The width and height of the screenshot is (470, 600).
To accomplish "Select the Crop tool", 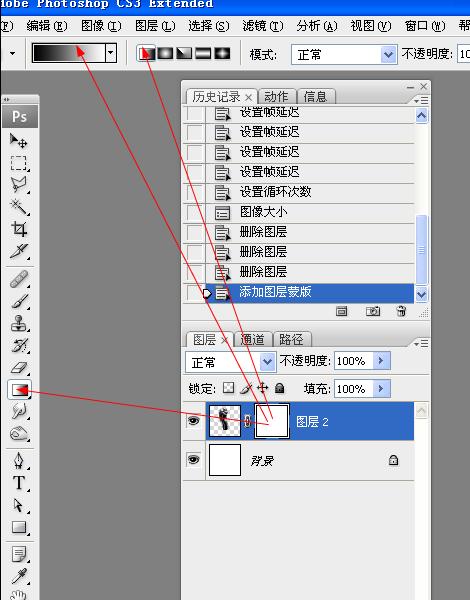I will tap(18, 229).
